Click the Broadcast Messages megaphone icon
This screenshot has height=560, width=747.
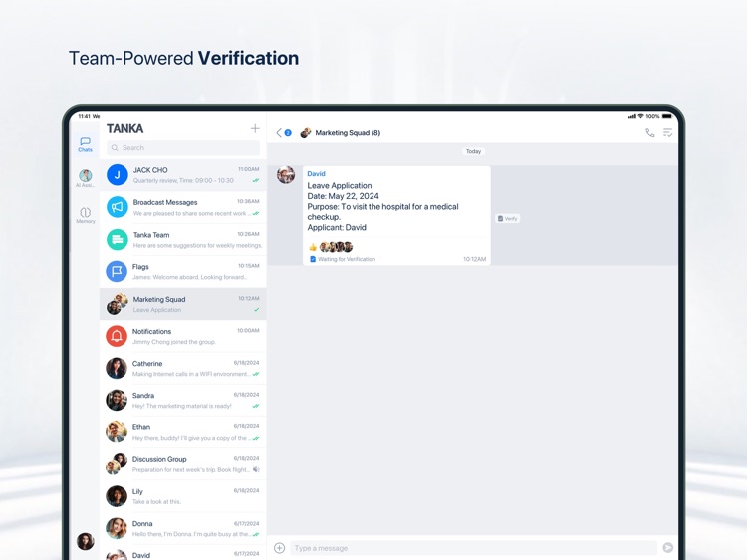tap(117, 207)
